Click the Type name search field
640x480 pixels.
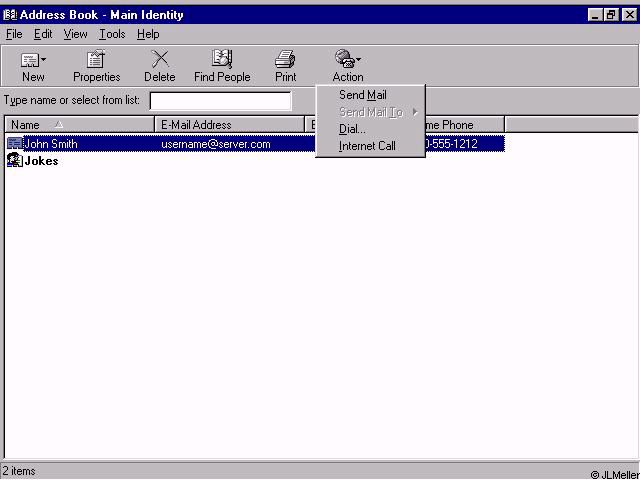pos(220,101)
